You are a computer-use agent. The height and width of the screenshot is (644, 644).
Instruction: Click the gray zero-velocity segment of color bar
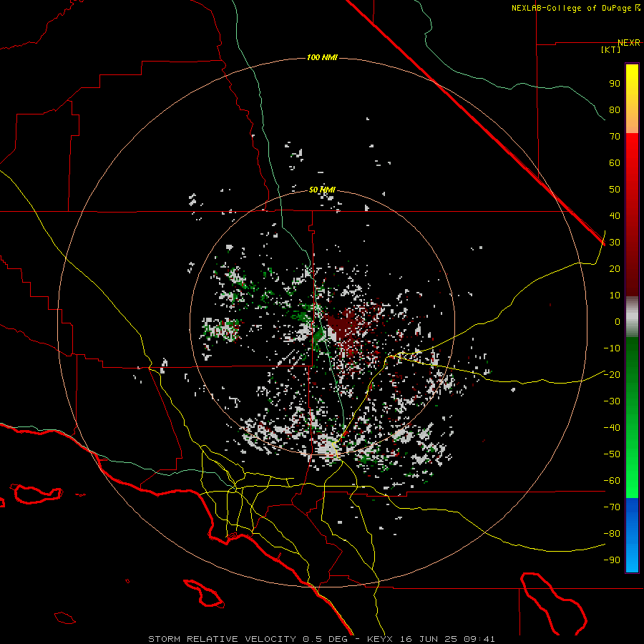point(632,317)
